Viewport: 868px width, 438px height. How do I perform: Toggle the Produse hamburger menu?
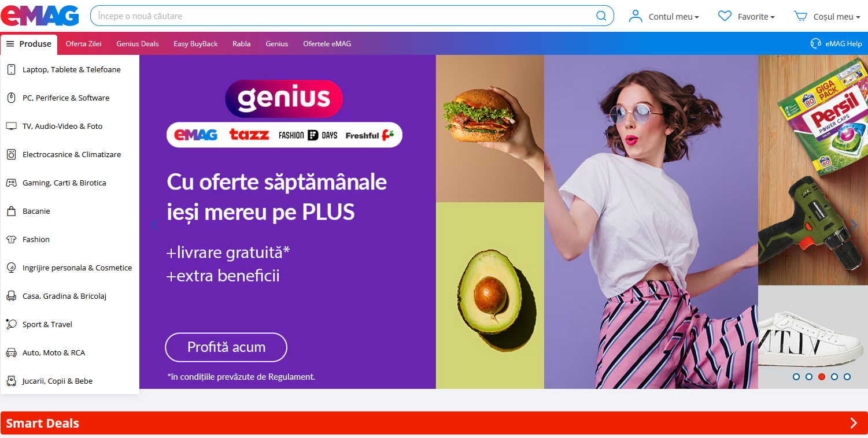pos(29,43)
